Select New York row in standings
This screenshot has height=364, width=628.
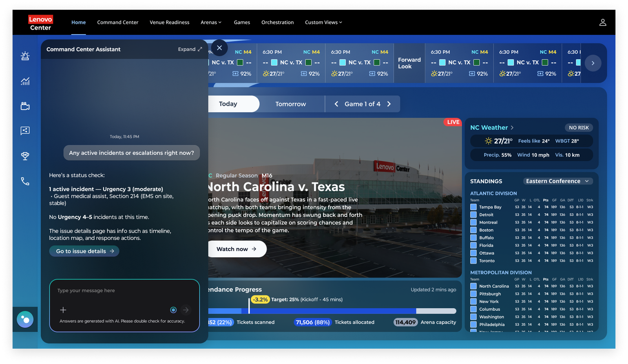tap(532, 302)
